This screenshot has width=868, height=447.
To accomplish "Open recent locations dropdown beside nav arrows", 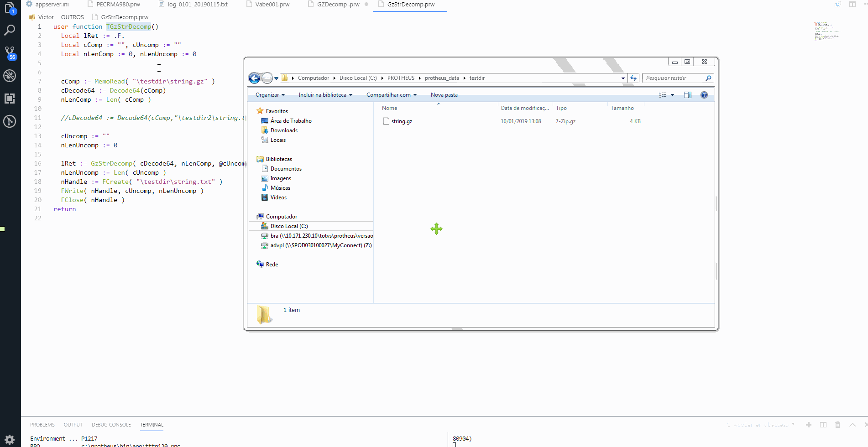I will pos(277,78).
